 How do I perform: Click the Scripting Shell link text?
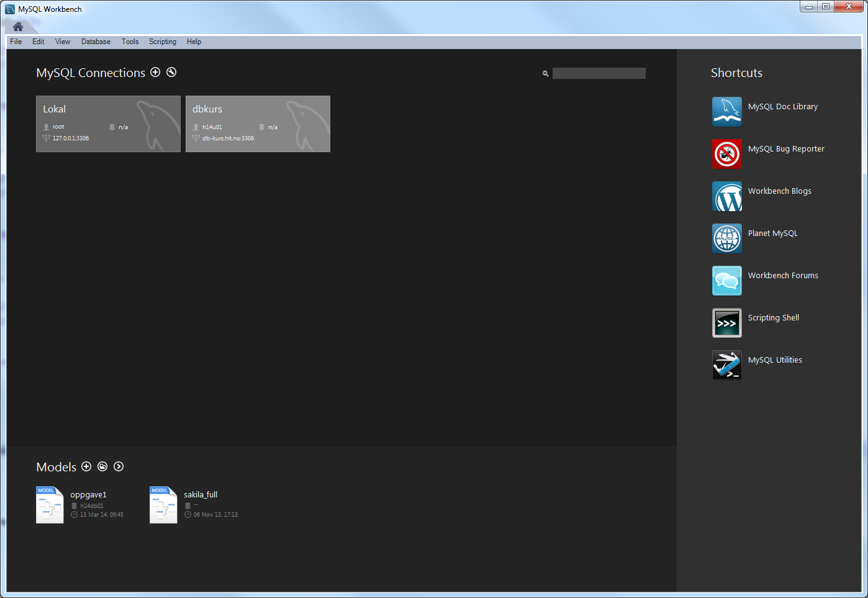point(773,318)
